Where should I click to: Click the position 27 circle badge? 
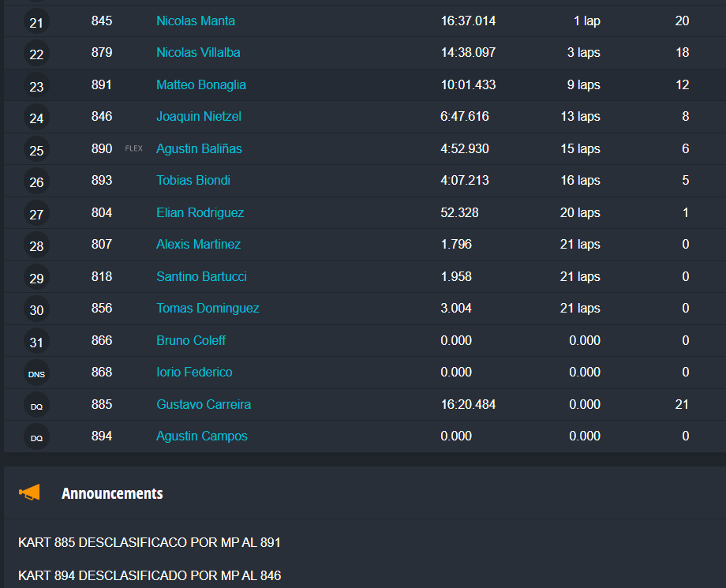coord(36,214)
